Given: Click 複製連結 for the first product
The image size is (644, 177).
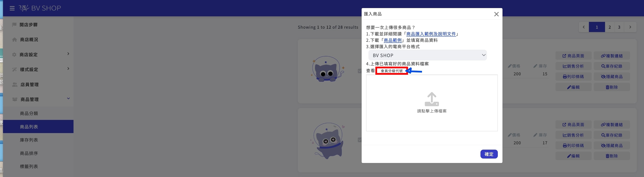Looking at the screenshot, I should (612, 56).
